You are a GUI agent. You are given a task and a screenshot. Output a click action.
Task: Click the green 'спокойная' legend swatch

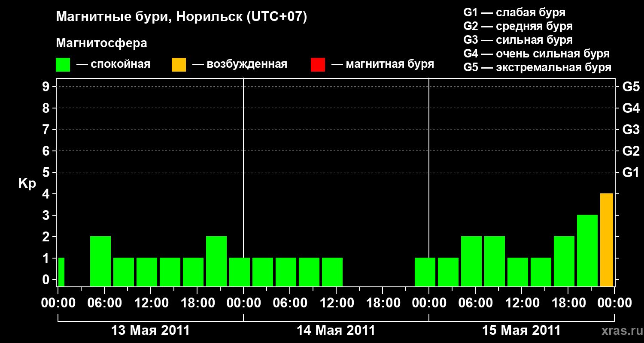[x=63, y=65]
